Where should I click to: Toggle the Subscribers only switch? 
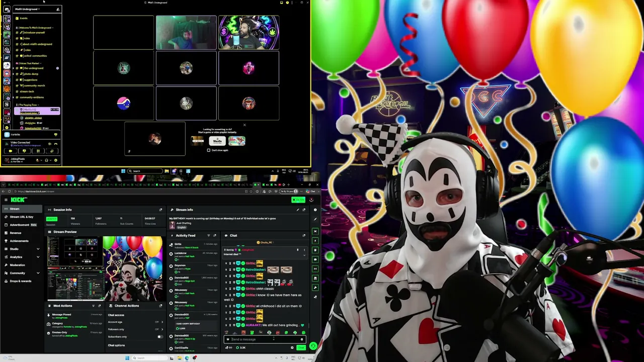pos(160,337)
